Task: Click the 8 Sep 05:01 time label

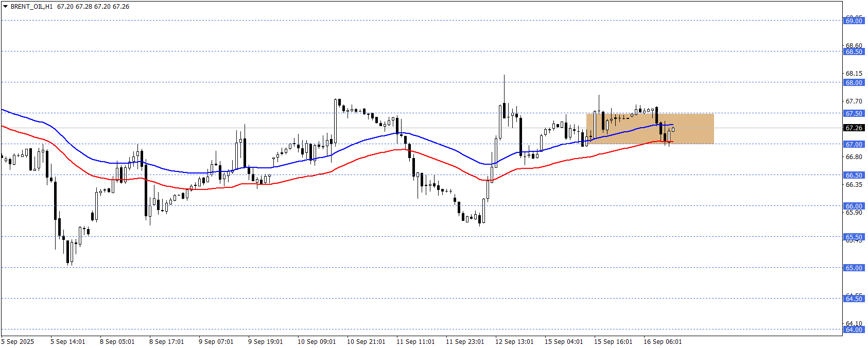Action: [x=117, y=342]
